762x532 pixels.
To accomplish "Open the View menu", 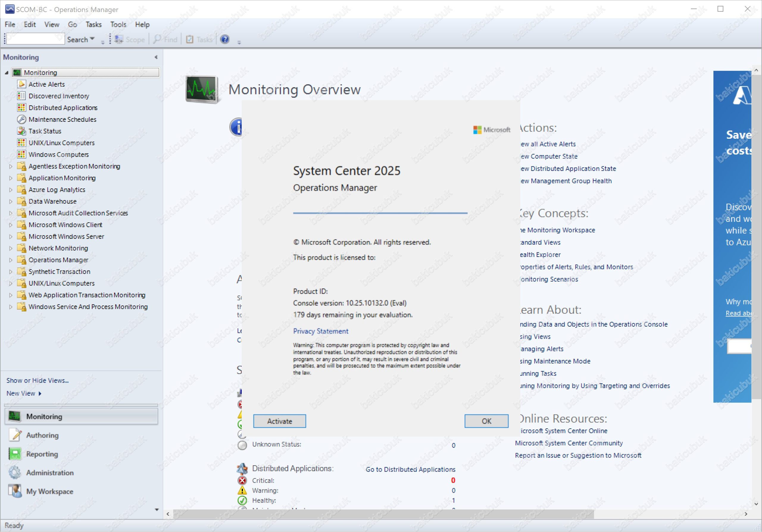I will 52,24.
